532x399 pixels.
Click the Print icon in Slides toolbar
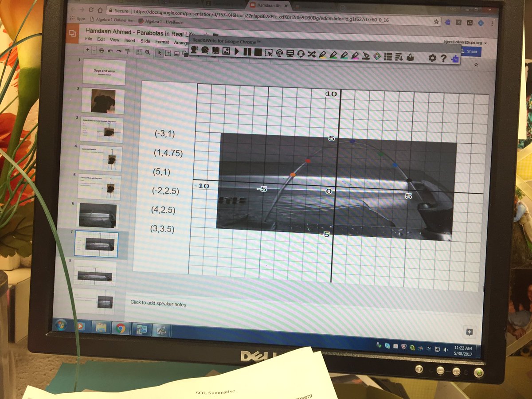(102, 51)
